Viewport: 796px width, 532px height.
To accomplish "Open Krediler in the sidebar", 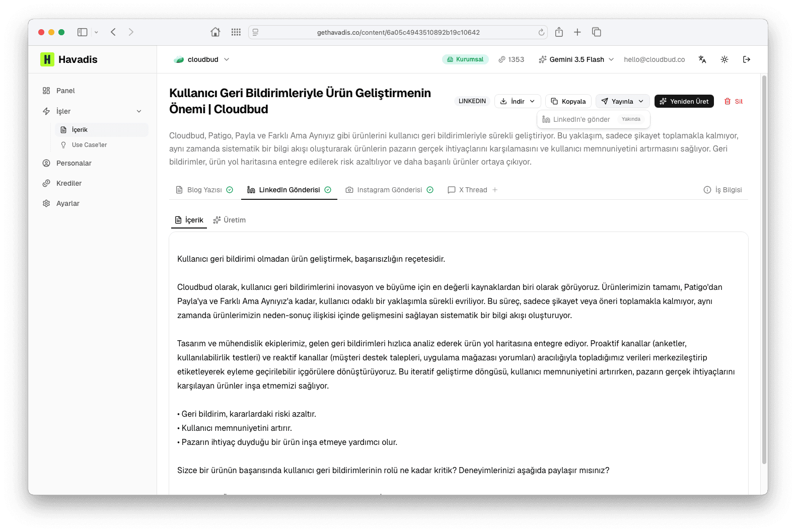I will pyautogui.click(x=69, y=183).
